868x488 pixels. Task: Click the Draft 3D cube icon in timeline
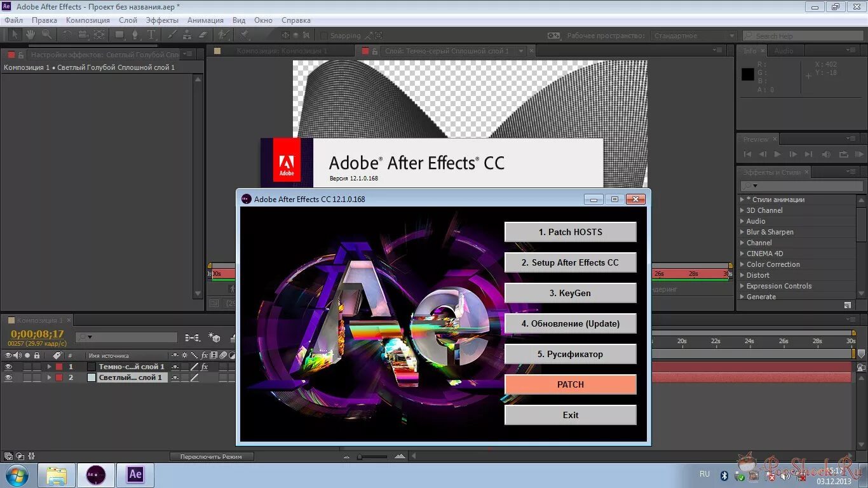tap(215, 338)
